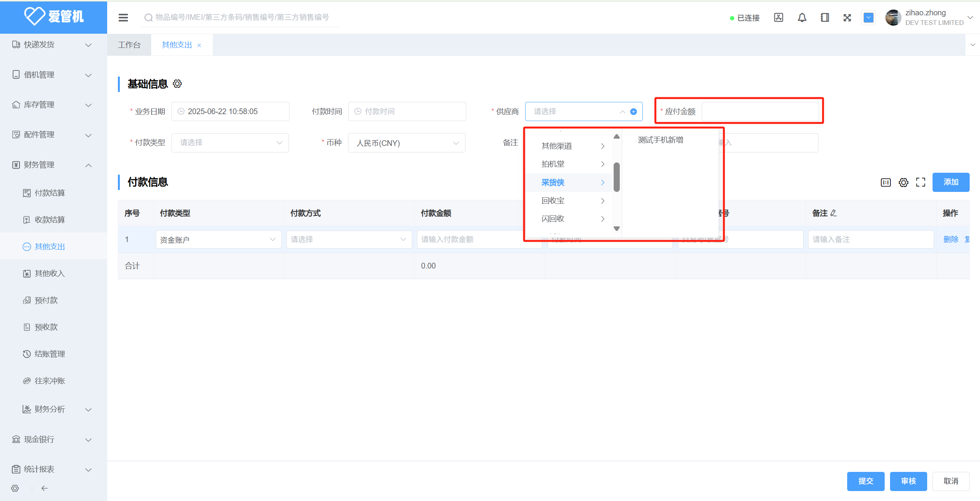Click the supplier list scrollbar thumb

tap(616, 177)
